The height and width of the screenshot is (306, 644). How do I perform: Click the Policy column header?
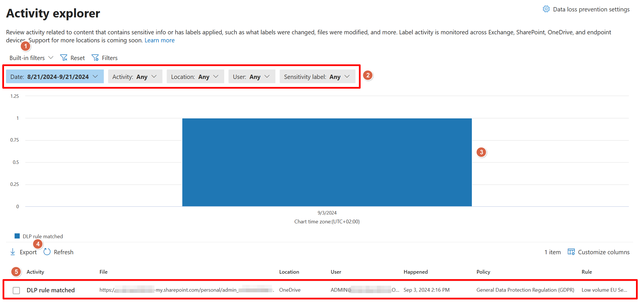click(x=483, y=272)
